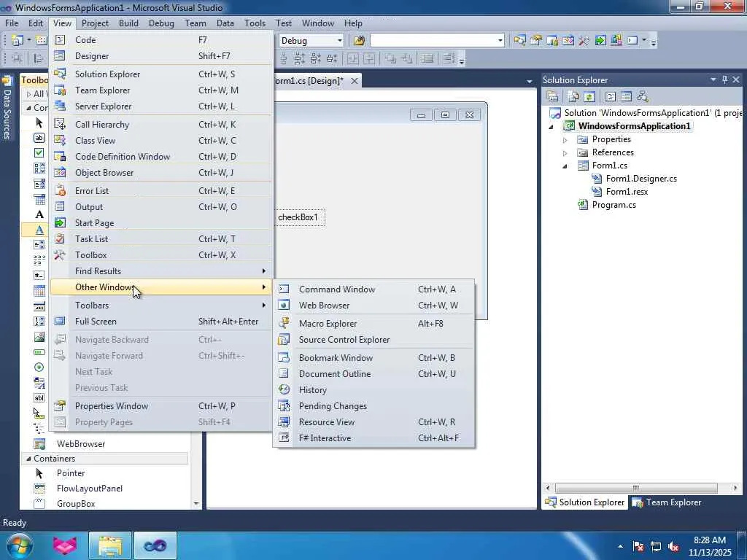Open the empty find combo box dropdown
The image size is (747, 560).
(x=500, y=41)
